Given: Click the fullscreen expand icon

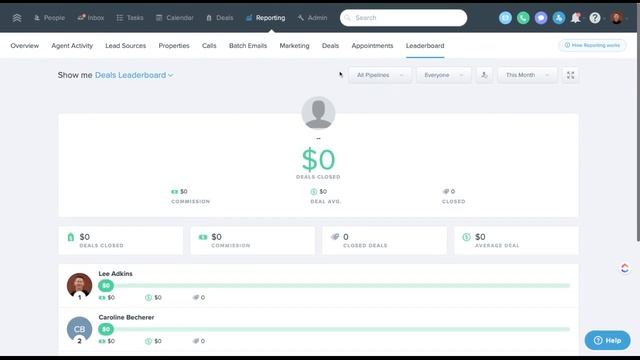Looking at the screenshot, I should [x=570, y=75].
